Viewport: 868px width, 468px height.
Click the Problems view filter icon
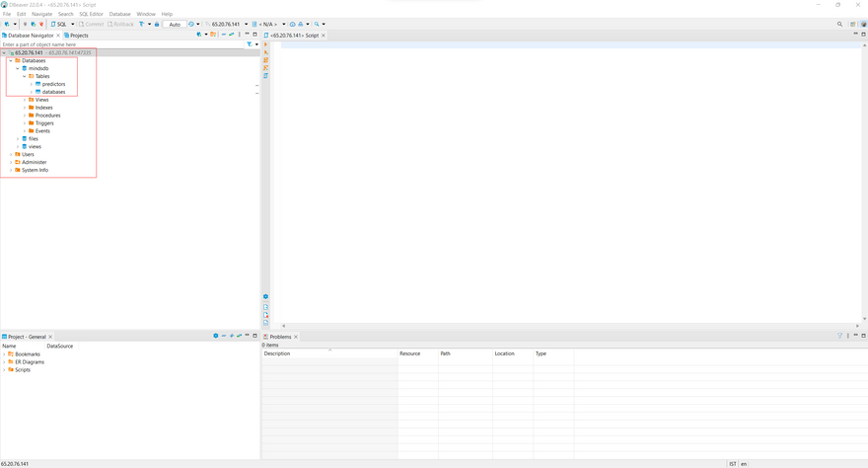[x=839, y=336]
